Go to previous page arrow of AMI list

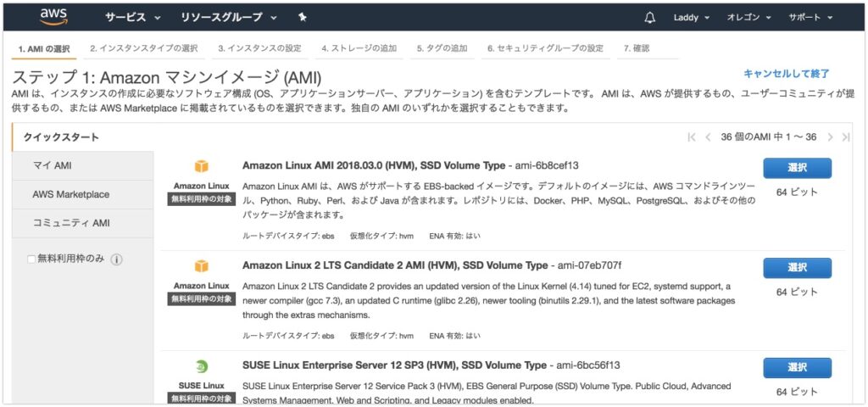[708, 137]
